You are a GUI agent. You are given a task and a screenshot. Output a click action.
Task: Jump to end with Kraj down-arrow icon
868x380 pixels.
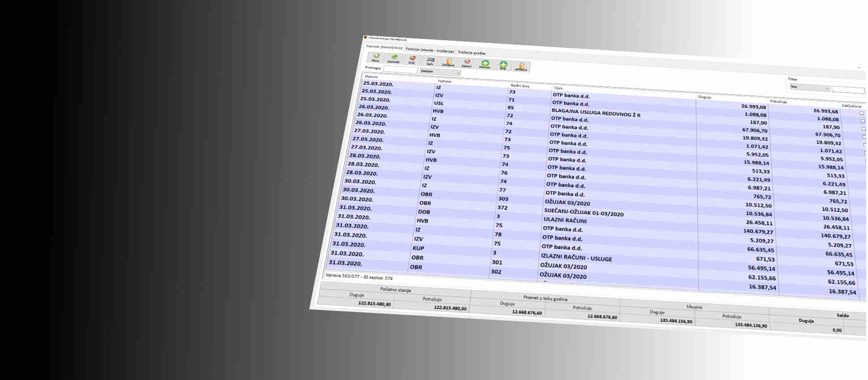[x=503, y=66]
